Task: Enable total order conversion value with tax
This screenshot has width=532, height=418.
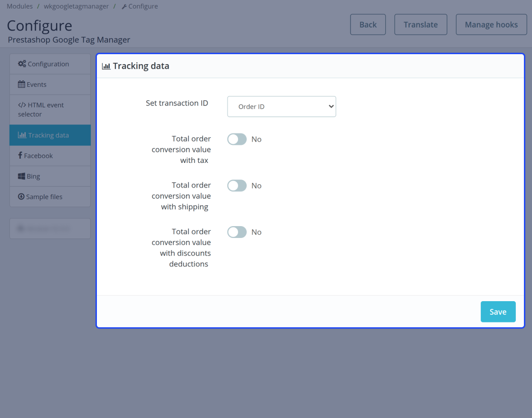Action: 237,139
